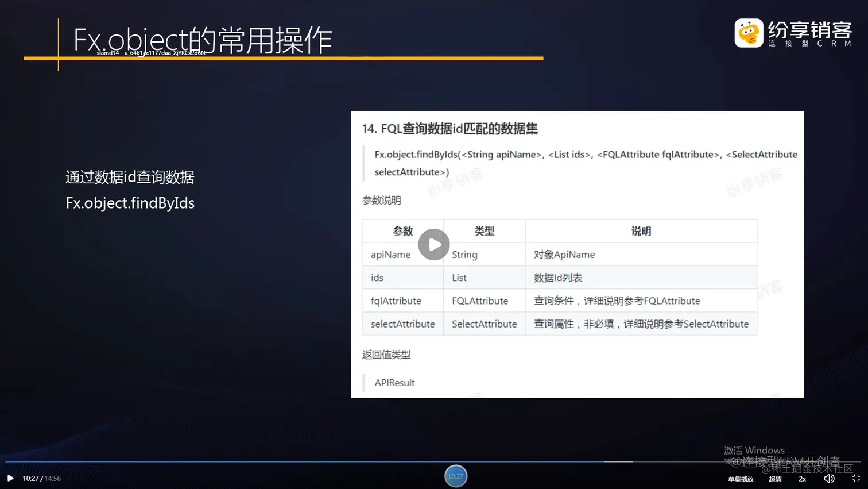The width and height of the screenshot is (868, 489).
Task: Click the heading 14. FQL查询数据id匹配的数据集
Action: pos(450,129)
